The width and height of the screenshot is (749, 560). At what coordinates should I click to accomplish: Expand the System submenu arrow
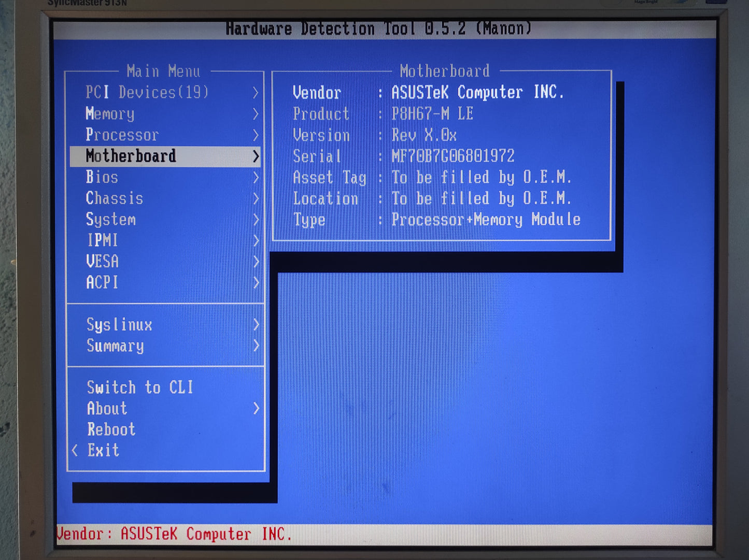[256, 220]
